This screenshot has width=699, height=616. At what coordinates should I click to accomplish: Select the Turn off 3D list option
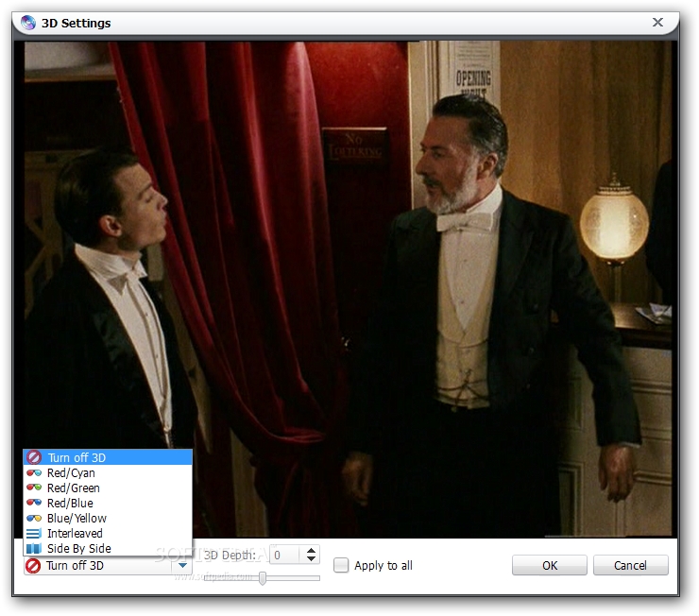pyautogui.click(x=108, y=457)
